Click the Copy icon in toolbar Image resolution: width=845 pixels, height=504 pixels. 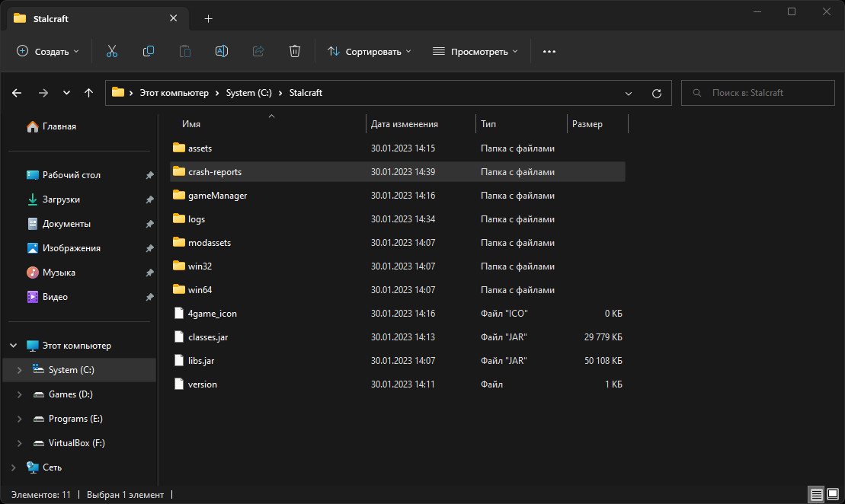pyautogui.click(x=149, y=51)
